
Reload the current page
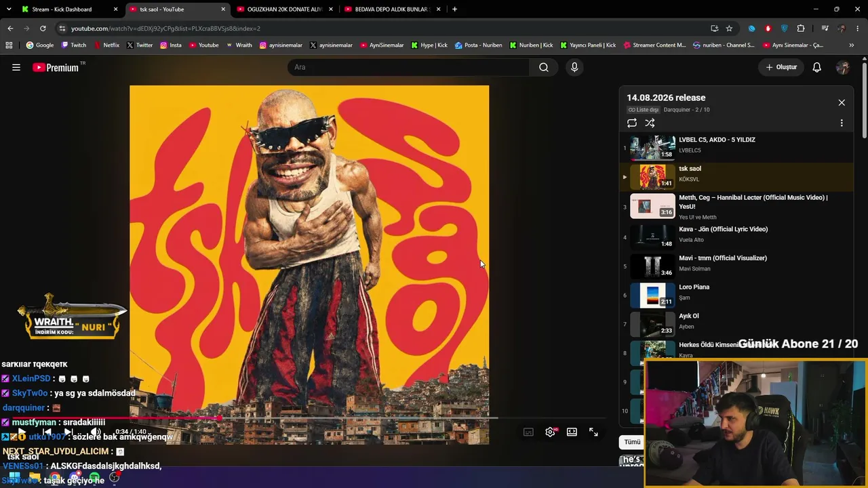coord(43,28)
